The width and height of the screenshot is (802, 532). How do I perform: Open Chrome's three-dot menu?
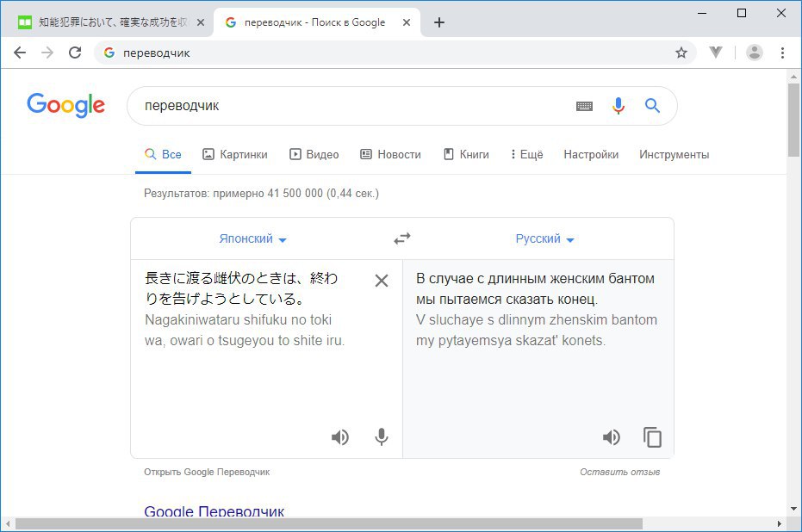click(x=782, y=53)
